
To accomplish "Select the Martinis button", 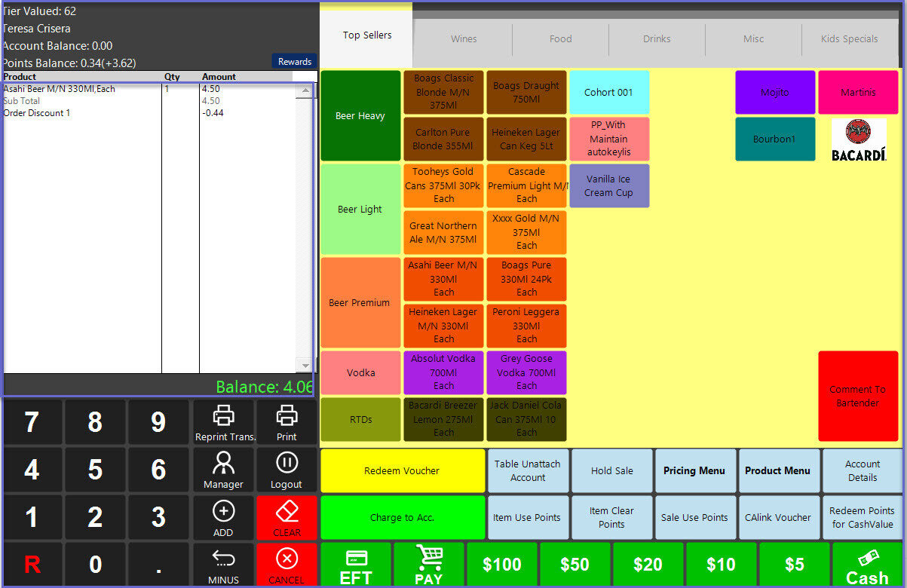I will pyautogui.click(x=858, y=92).
